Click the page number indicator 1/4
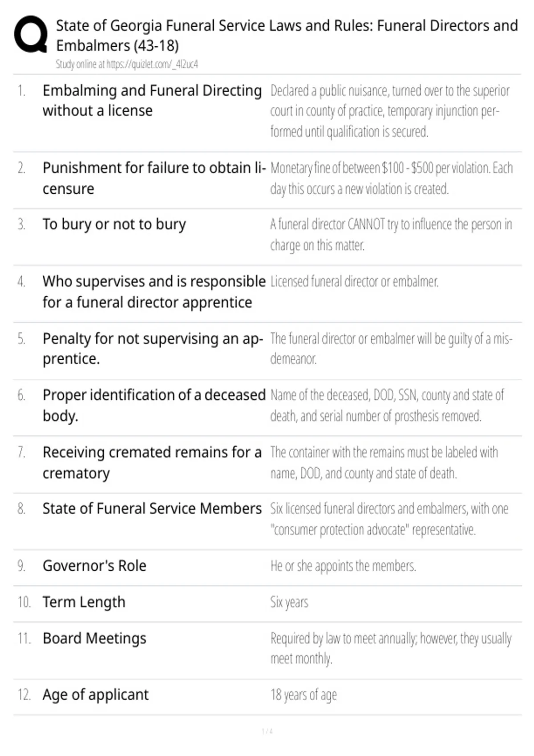The width and height of the screenshot is (534, 756). (267, 731)
